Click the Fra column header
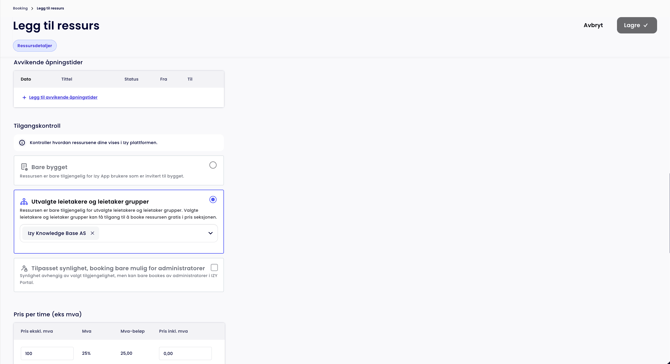This screenshot has height=364, width=670. pos(164,79)
